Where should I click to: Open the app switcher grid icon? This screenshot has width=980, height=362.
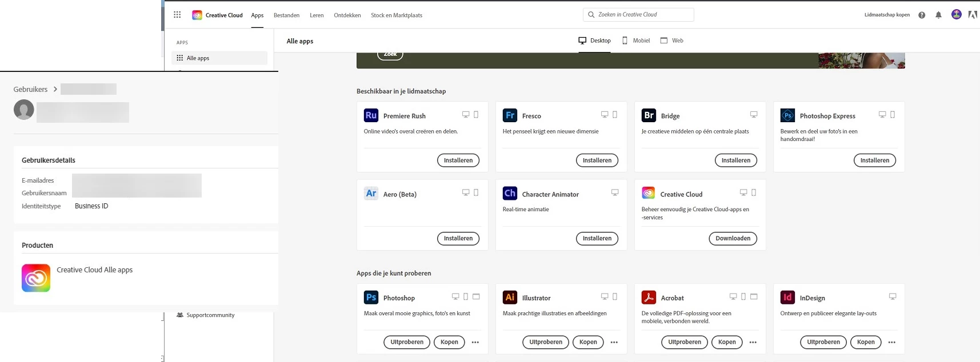coord(177,15)
